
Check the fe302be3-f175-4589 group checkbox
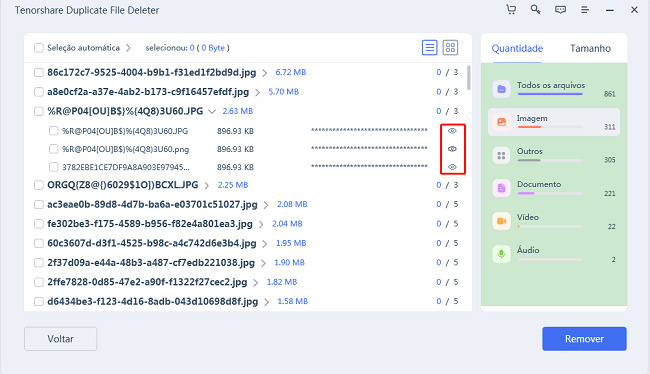[x=39, y=224]
